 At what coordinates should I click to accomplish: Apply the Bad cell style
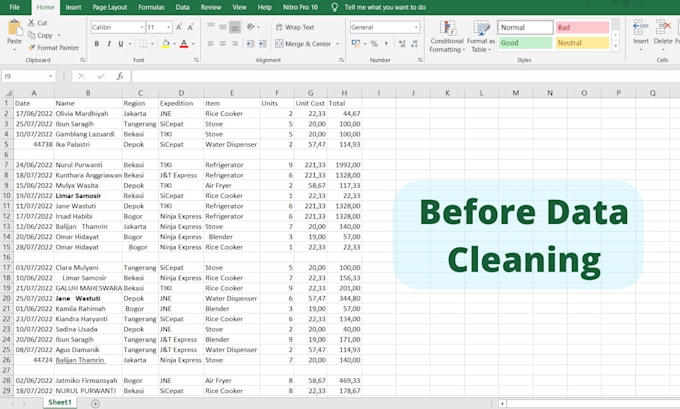pyautogui.click(x=582, y=27)
